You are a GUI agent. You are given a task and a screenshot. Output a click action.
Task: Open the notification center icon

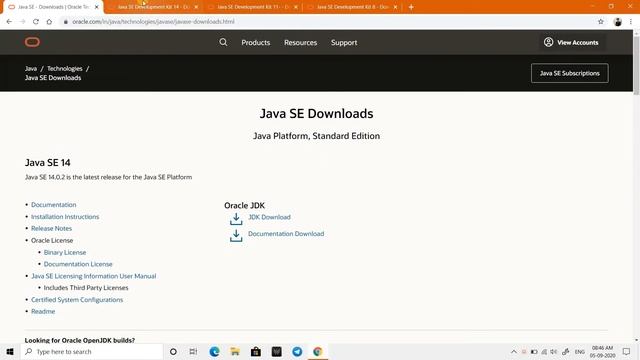pos(627,351)
